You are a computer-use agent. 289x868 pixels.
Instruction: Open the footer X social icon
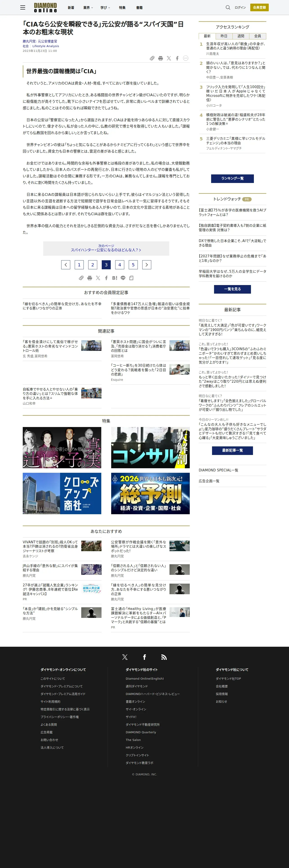pos(125,657)
